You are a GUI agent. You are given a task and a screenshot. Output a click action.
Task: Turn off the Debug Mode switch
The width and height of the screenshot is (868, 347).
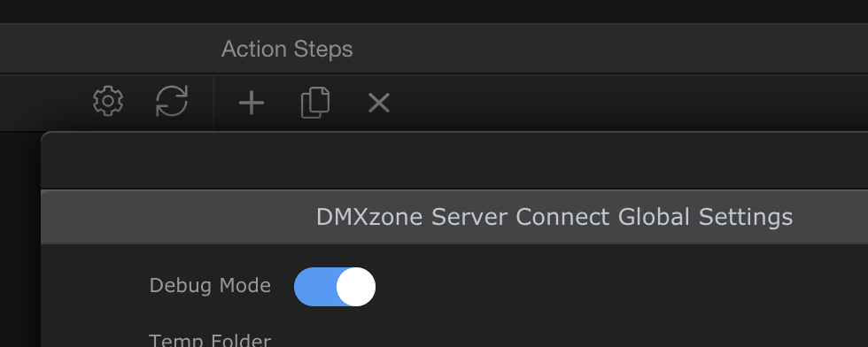click(335, 287)
